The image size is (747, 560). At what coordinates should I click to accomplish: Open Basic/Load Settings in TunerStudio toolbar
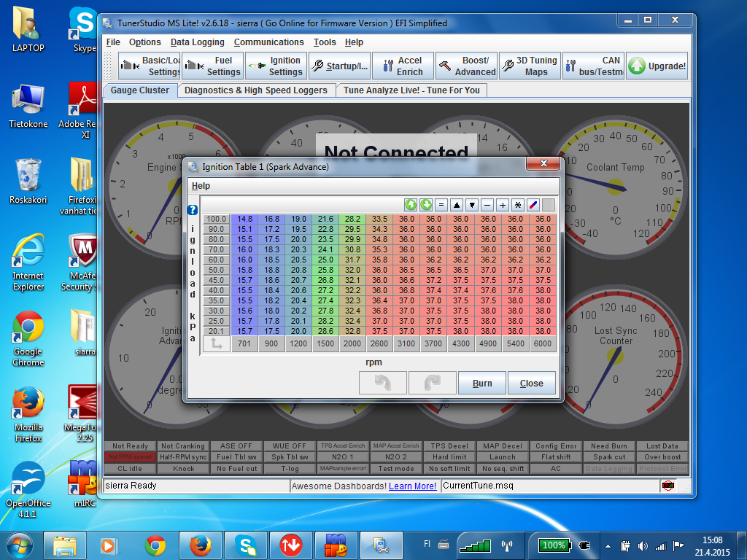[x=149, y=66]
